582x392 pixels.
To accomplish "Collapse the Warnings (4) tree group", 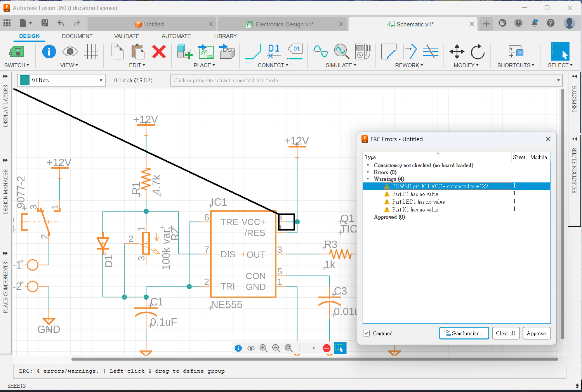I will pyautogui.click(x=368, y=179).
